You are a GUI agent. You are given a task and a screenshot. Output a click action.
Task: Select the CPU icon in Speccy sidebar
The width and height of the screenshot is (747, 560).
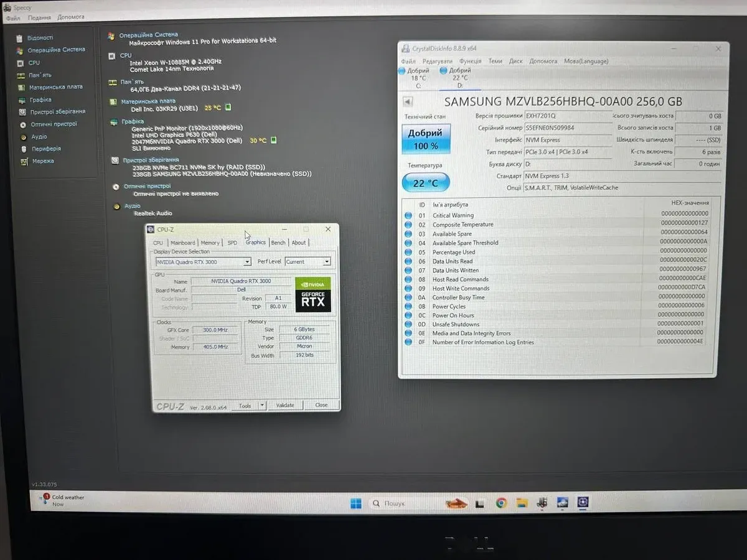tap(20, 63)
